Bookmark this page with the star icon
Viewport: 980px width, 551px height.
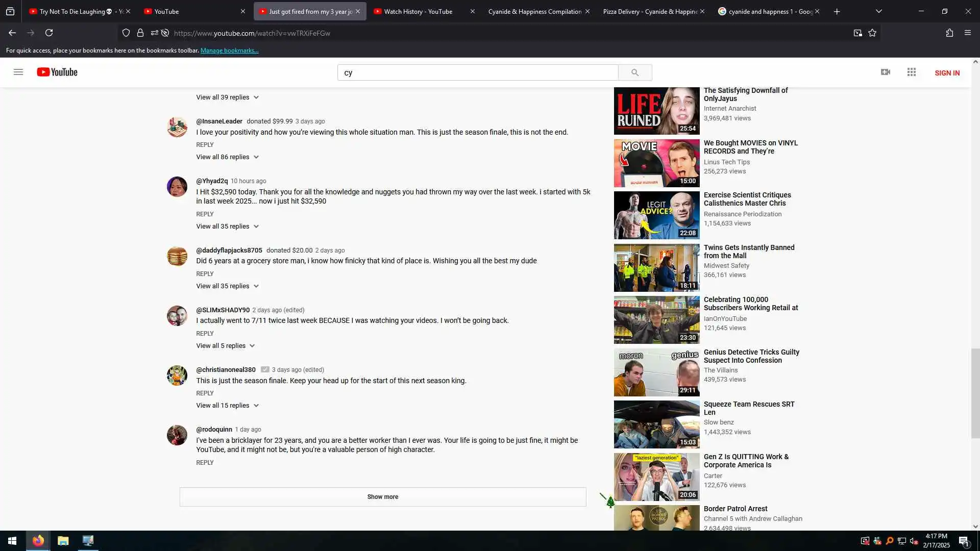click(872, 33)
